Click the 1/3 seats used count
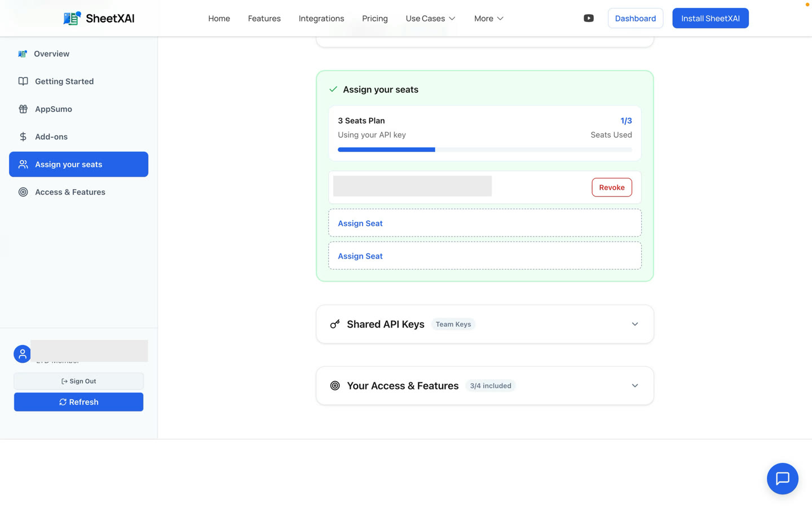Image resolution: width=812 pixels, height=508 pixels. [626, 121]
